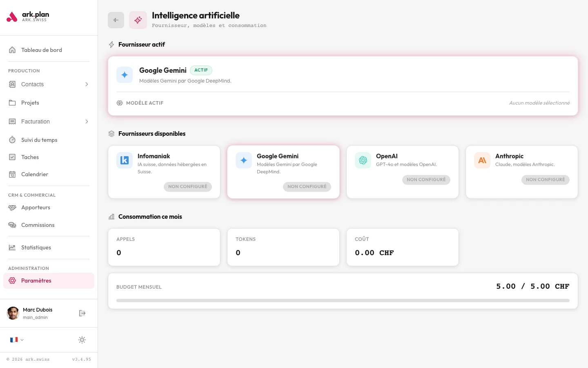This screenshot has width=588, height=368.
Task: Click the green ACTIF status badge
Action: (x=201, y=70)
